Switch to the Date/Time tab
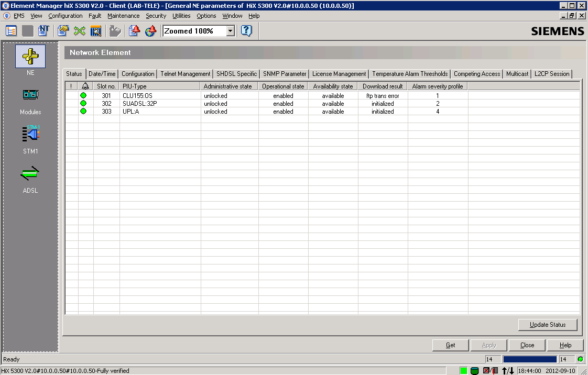Screen dimensions: 588x375 coord(102,74)
